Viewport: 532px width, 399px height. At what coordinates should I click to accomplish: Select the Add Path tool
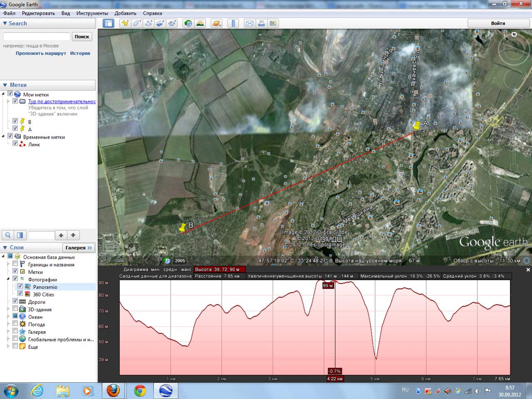(148, 23)
